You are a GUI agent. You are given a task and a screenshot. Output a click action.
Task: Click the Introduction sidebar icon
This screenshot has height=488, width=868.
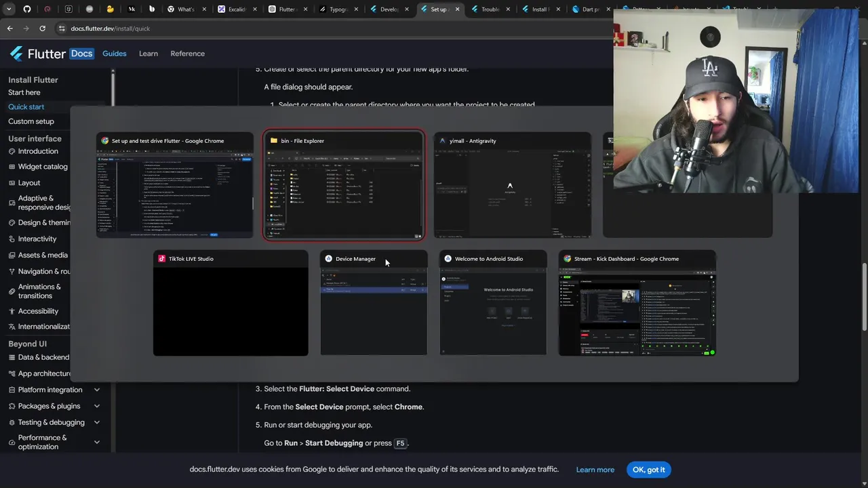(x=12, y=151)
